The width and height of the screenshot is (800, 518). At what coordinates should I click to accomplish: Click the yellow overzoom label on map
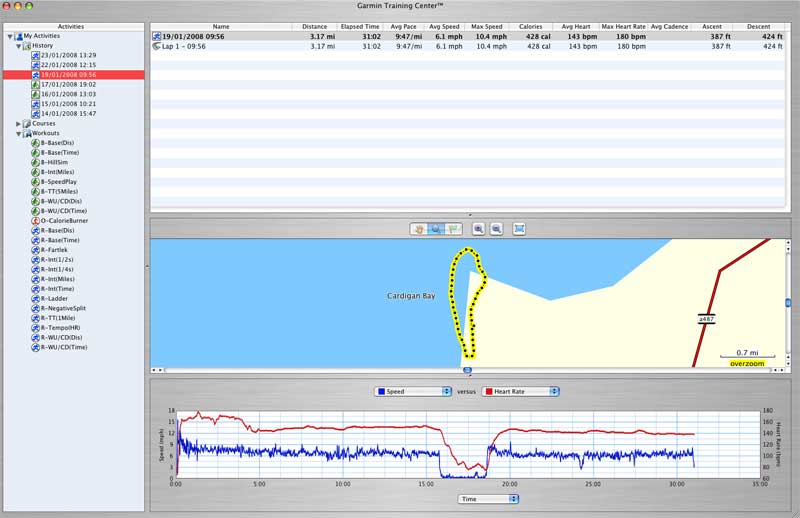click(747, 363)
